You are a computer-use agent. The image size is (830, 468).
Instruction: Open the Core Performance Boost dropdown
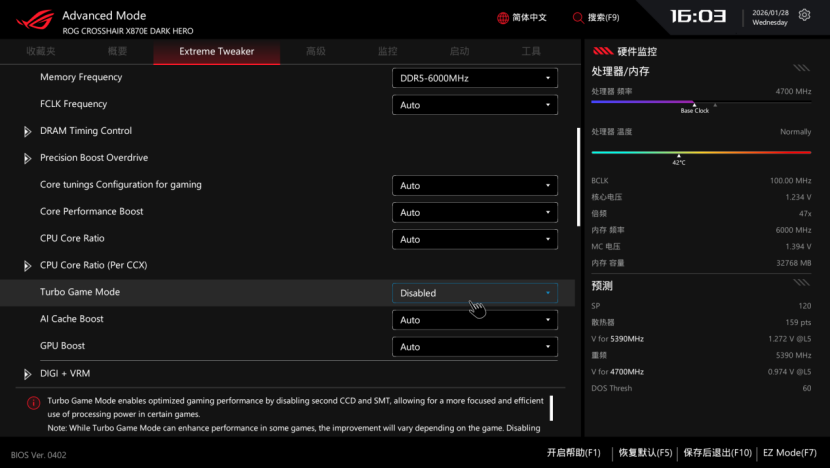coord(474,212)
